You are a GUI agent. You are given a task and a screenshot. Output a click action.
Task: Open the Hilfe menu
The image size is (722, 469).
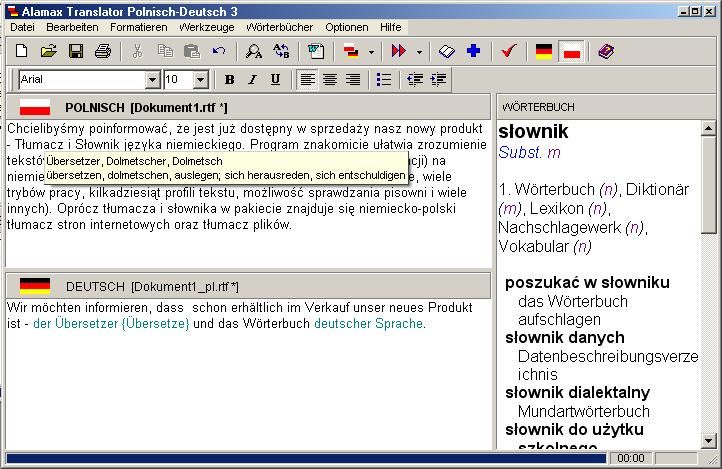(x=390, y=27)
